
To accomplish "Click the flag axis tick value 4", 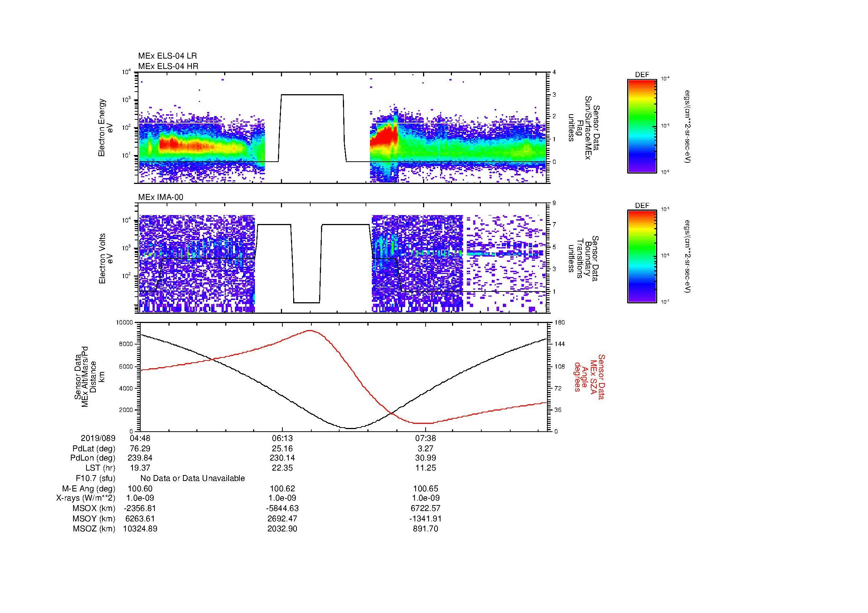I will click(554, 72).
